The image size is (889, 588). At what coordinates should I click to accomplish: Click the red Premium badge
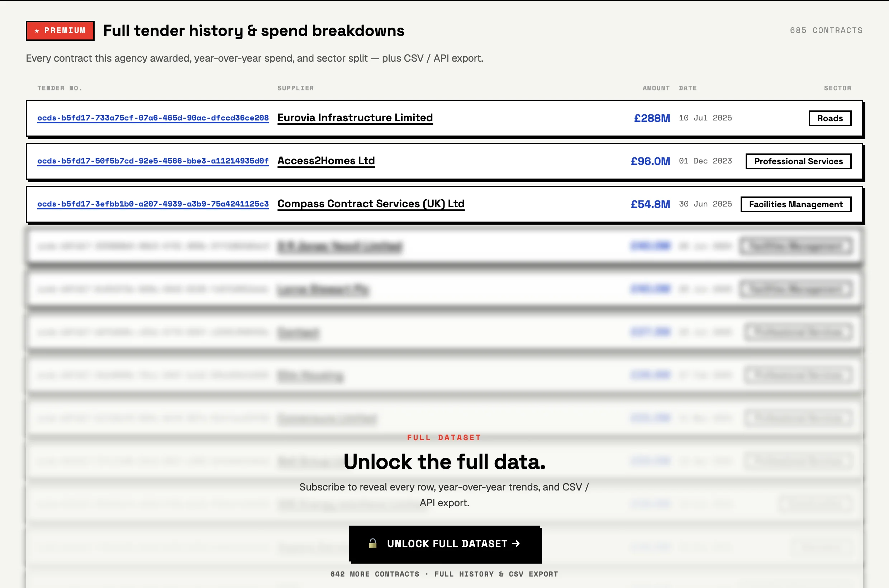[x=60, y=30]
